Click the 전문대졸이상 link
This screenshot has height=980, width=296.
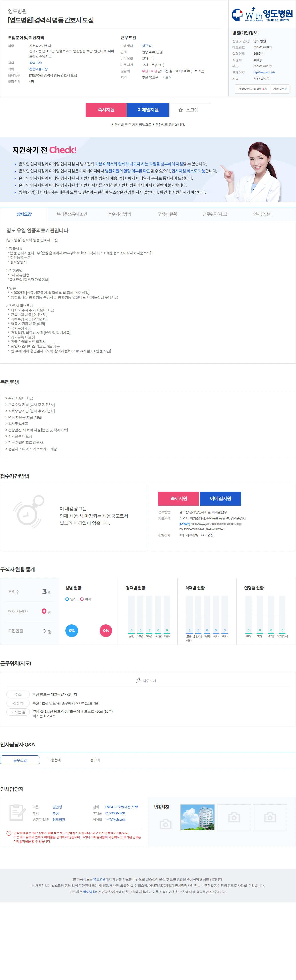point(38,69)
